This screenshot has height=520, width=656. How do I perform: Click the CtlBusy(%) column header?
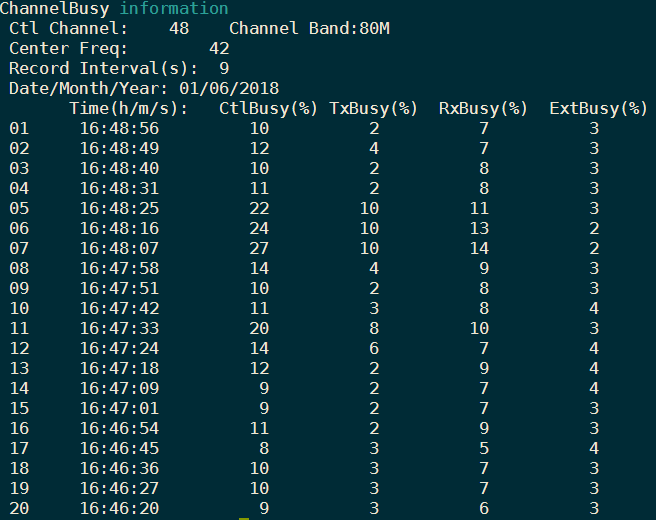pos(268,108)
